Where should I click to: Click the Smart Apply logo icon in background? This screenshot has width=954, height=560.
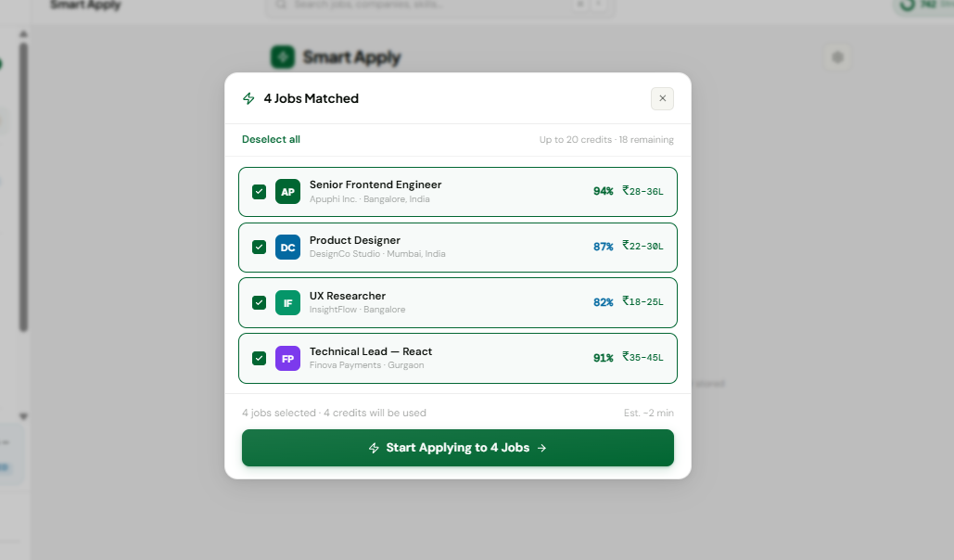[282, 57]
